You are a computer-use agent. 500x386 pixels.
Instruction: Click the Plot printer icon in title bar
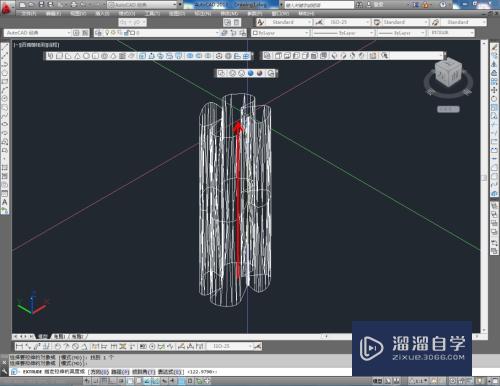(x=74, y=5)
